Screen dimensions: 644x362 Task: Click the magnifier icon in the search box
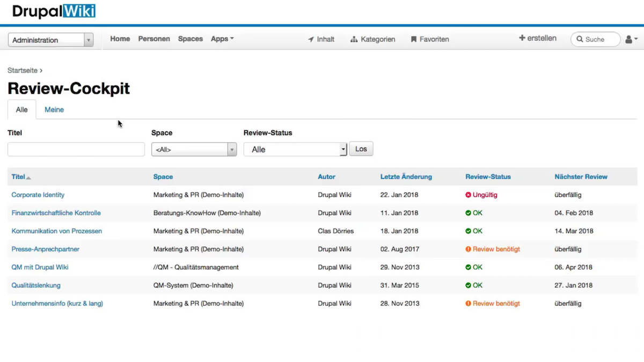pyautogui.click(x=580, y=39)
